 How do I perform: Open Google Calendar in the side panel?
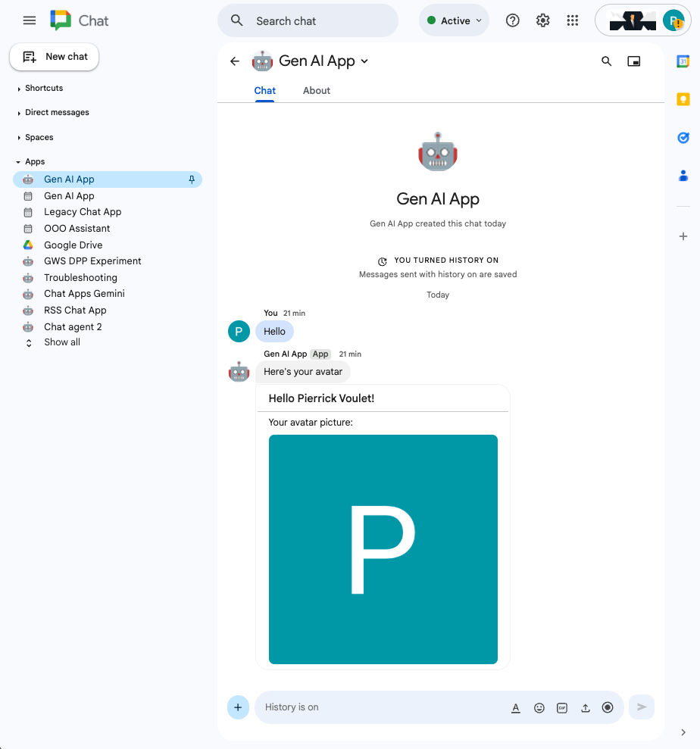(683, 62)
